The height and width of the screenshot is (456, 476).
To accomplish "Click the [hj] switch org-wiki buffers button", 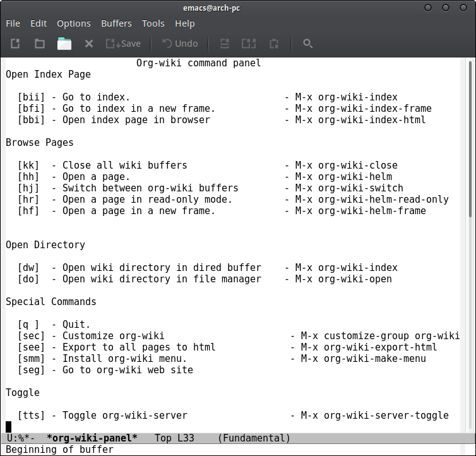I will click(x=28, y=188).
